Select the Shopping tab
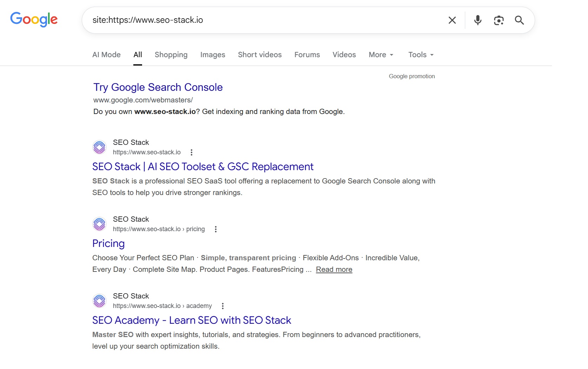588x369 pixels. click(171, 55)
